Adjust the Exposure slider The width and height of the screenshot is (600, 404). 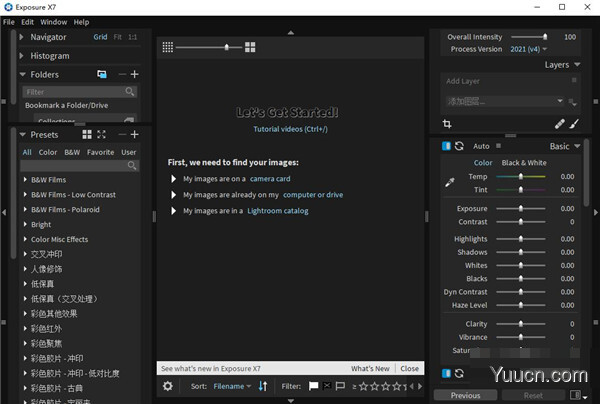coord(520,209)
